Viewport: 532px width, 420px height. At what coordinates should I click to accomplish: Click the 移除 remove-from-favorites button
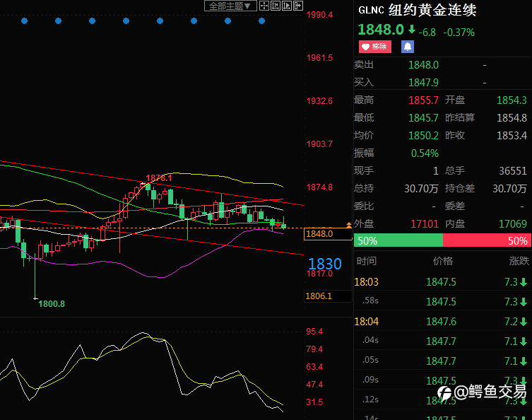(x=375, y=47)
